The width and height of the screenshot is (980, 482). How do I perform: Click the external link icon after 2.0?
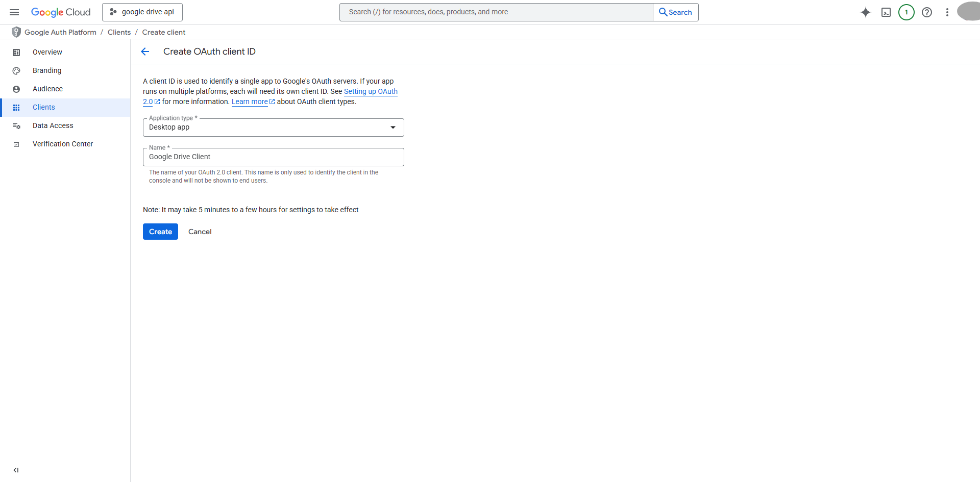tap(157, 102)
